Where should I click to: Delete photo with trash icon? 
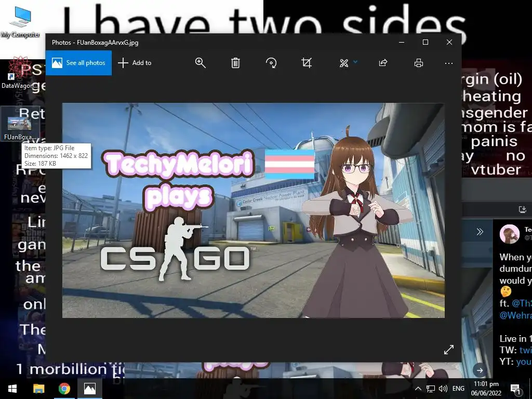pos(235,63)
